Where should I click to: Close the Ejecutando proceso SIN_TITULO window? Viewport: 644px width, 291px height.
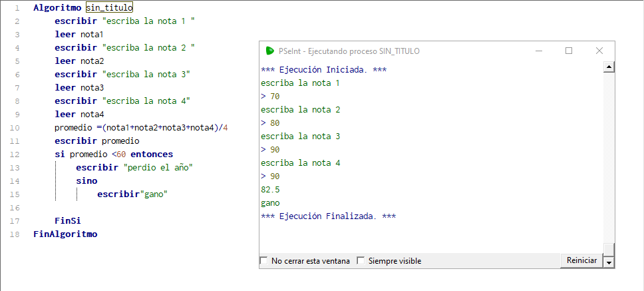[x=599, y=51]
